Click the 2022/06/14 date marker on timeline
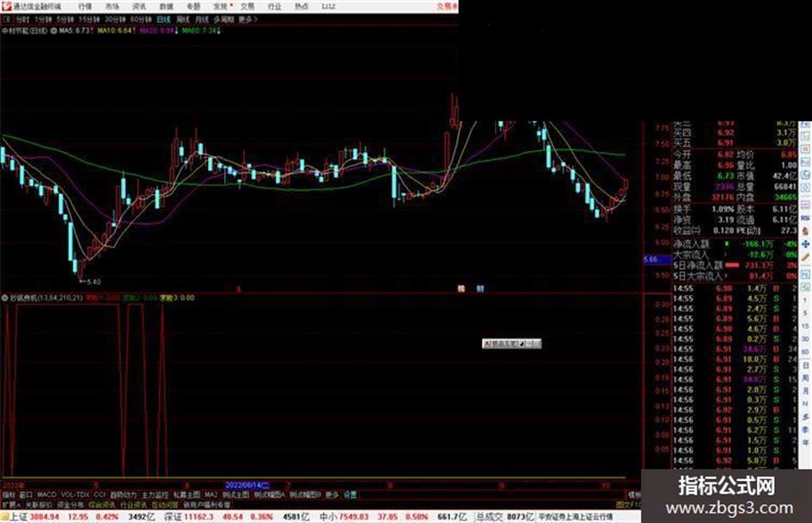This screenshot has width=812, height=523. (x=247, y=486)
